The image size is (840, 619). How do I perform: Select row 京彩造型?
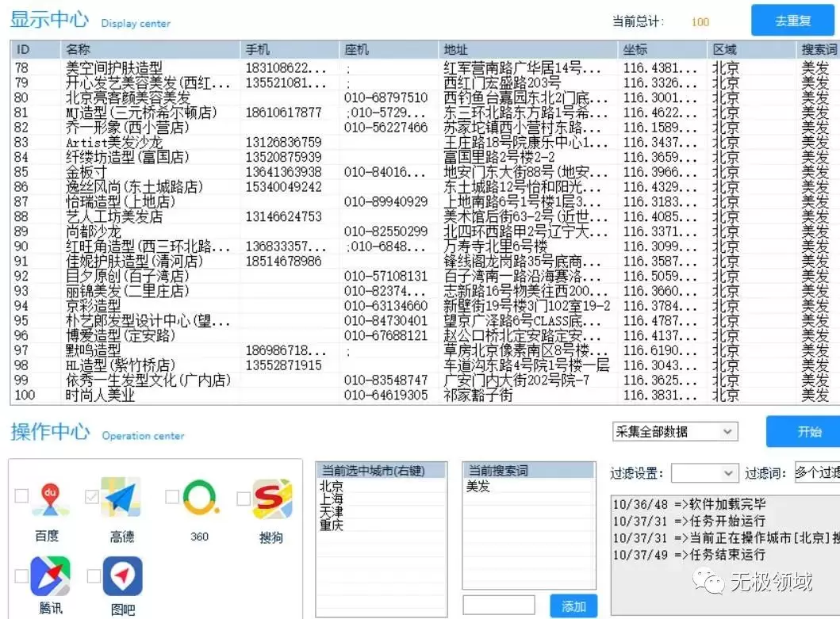coord(425,306)
